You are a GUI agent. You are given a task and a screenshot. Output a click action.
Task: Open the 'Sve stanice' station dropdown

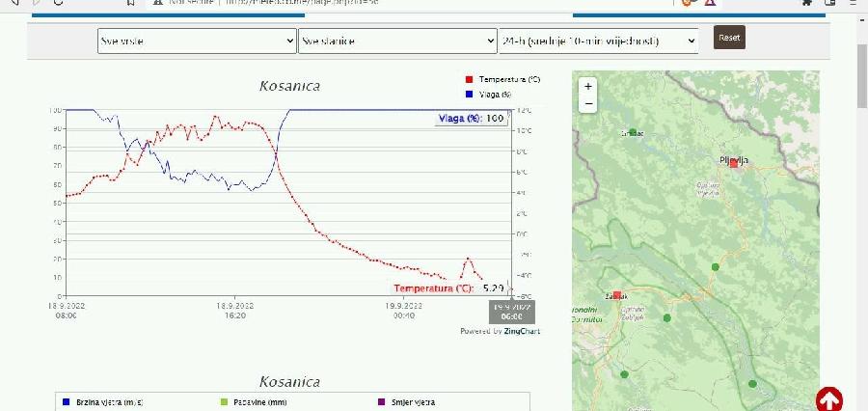point(397,41)
